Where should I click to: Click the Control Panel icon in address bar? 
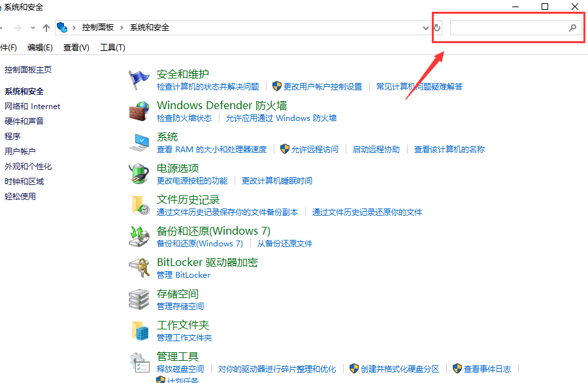62,27
